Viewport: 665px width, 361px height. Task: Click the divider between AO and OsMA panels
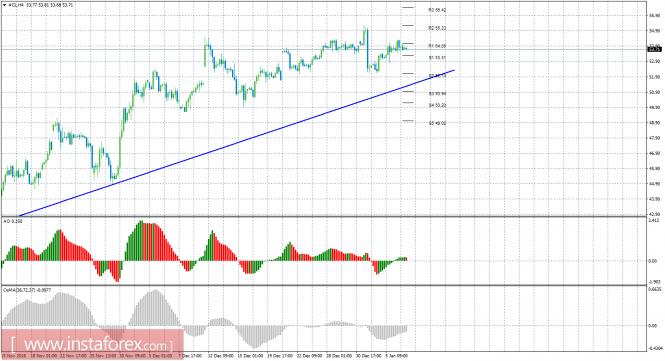click(324, 285)
